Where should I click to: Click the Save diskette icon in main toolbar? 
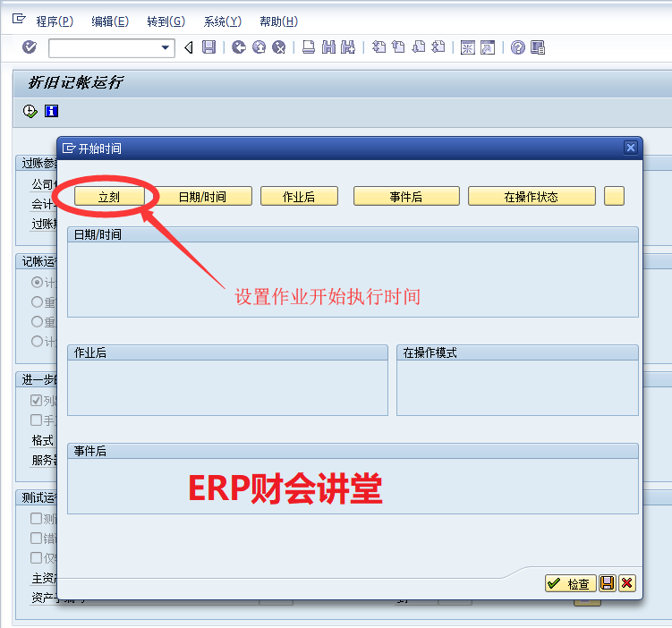208,47
